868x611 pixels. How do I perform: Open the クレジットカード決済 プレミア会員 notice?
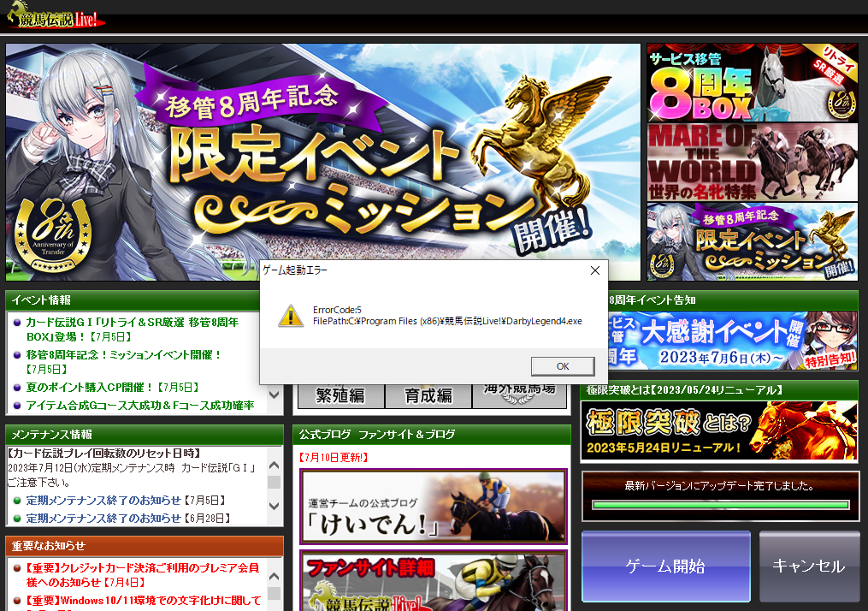(x=142, y=574)
